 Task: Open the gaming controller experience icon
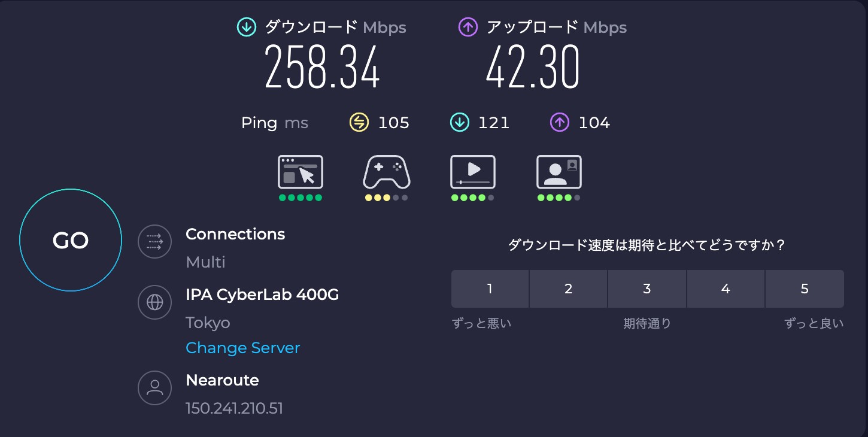[386, 172]
